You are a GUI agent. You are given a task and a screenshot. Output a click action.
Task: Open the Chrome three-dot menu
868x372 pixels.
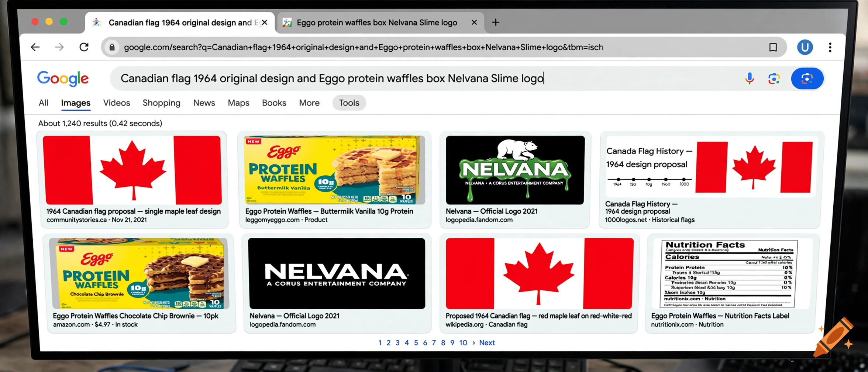point(830,47)
